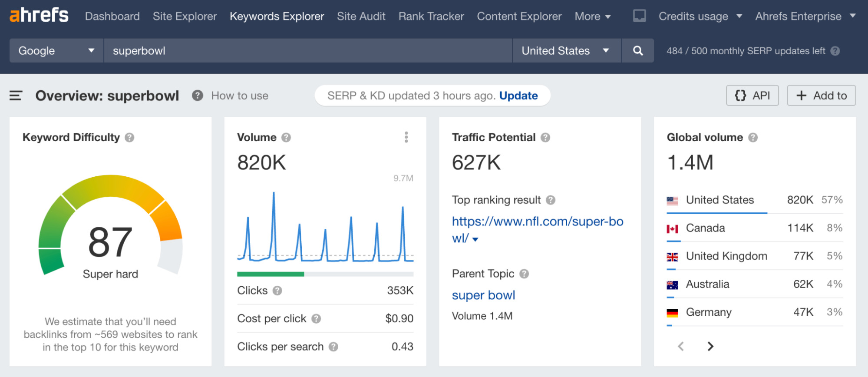Screen dimensions: 868x377
Task: Click help icon next to SERP updates left
Action: coord(835,51)
